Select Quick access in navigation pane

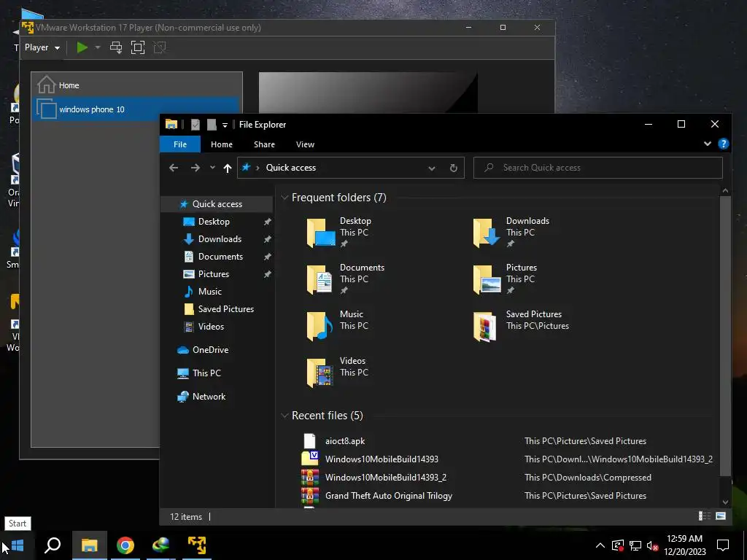click(217, 204)
